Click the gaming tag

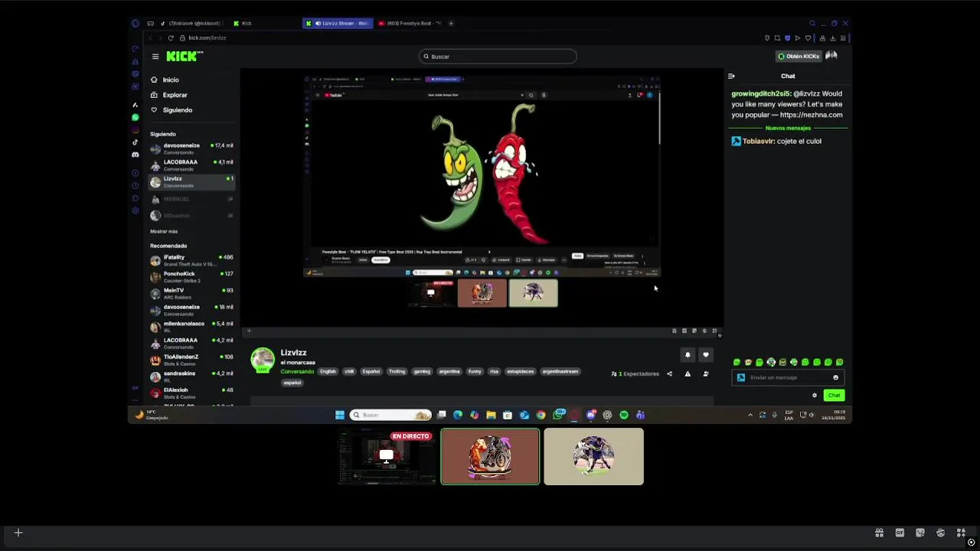tap(422, 372)
